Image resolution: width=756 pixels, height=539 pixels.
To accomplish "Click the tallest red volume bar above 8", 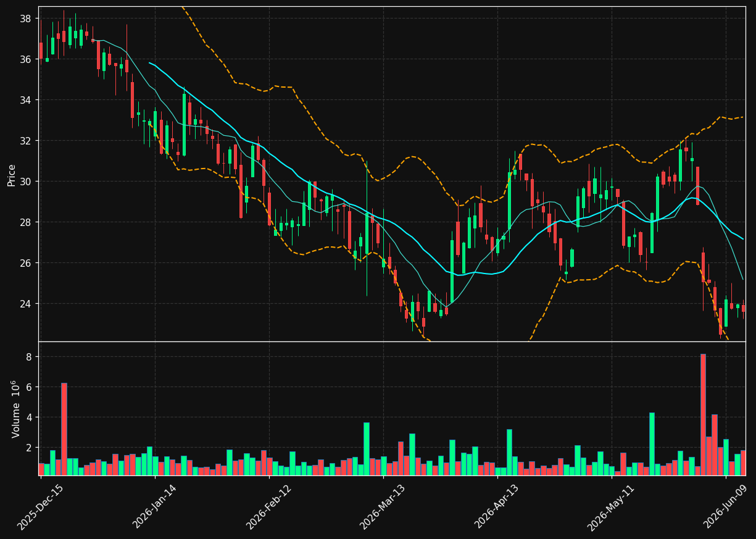I will (x=703, y=414).
